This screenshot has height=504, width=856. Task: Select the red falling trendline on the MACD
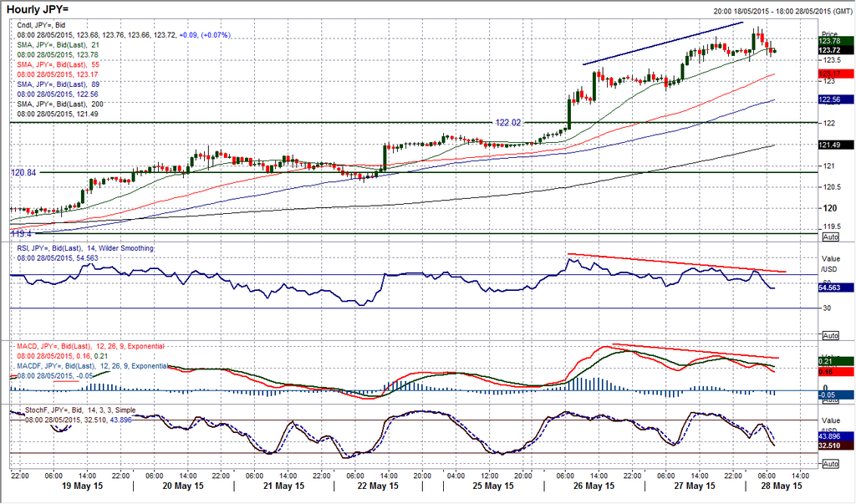click(695, 350)
